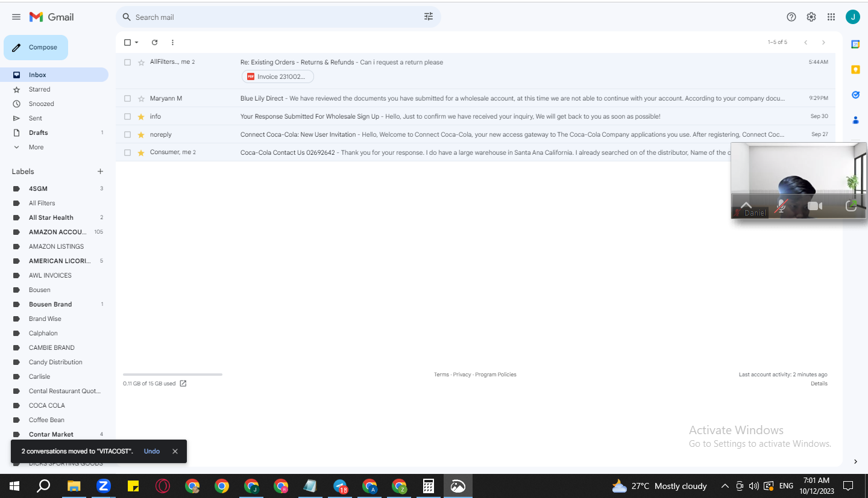Select the noreply email checkbox
Screen dimensions: 868x498
click(x=127, y=134)
